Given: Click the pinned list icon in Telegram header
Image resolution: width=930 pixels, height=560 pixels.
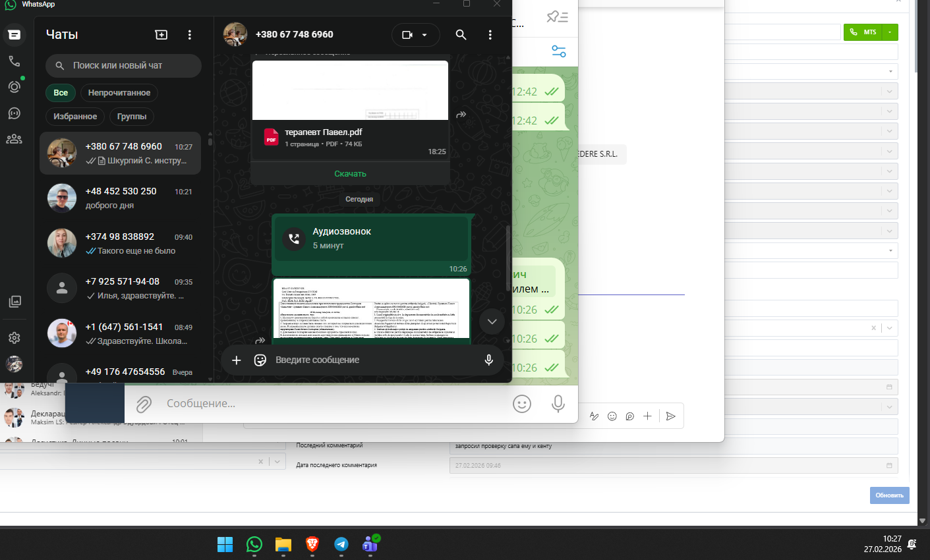Looking at the screenshot, I should pos(558,17).
